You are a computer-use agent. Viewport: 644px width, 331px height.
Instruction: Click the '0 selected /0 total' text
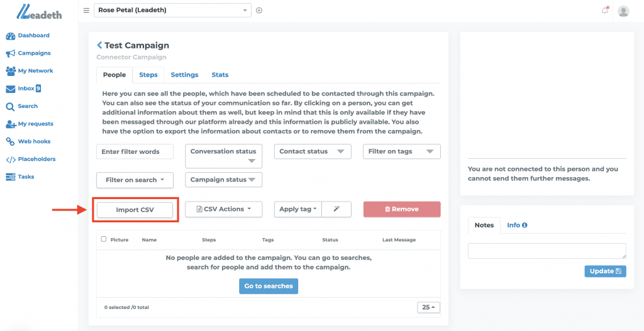[x=126, y=307]
